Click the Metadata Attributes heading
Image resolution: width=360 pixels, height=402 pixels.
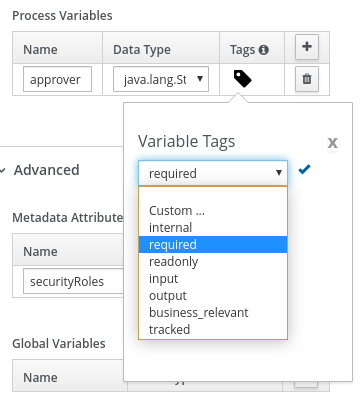coord(68,218)
